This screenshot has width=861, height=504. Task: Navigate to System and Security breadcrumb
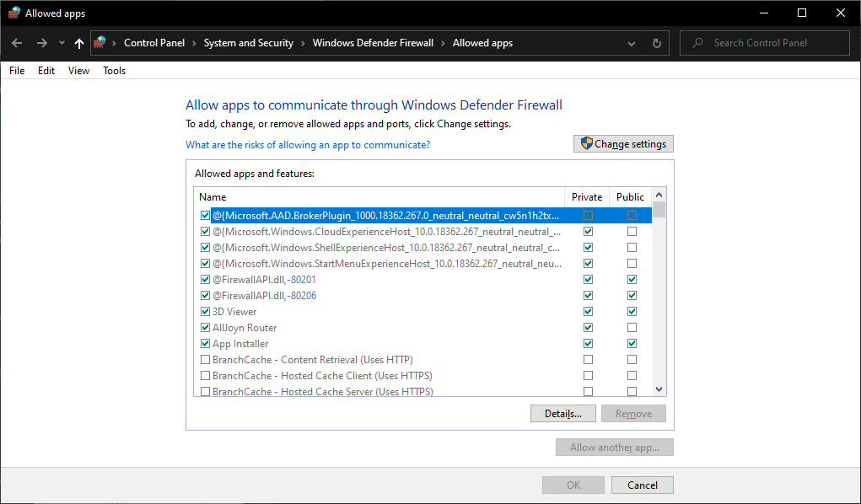pyautogui.click(x=249, y=43)
